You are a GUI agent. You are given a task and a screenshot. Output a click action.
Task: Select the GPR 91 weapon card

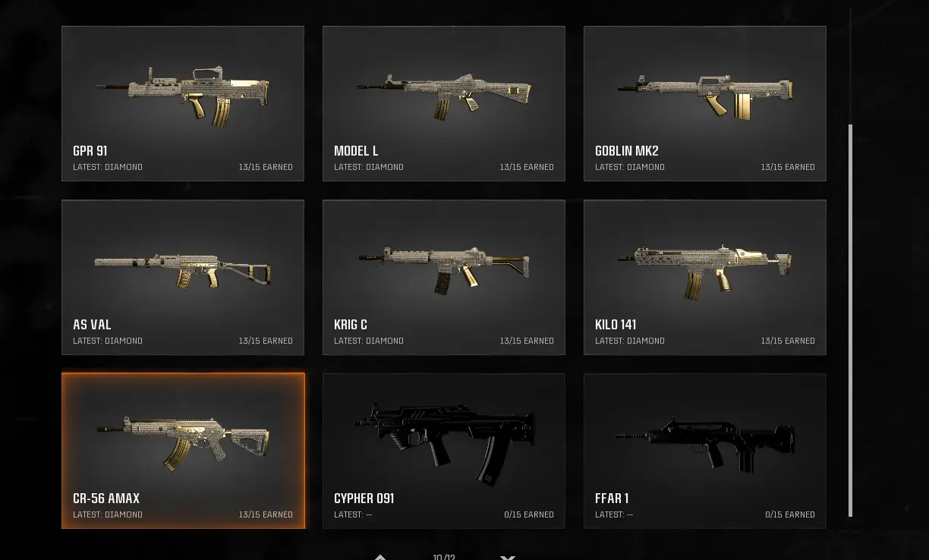183,104
